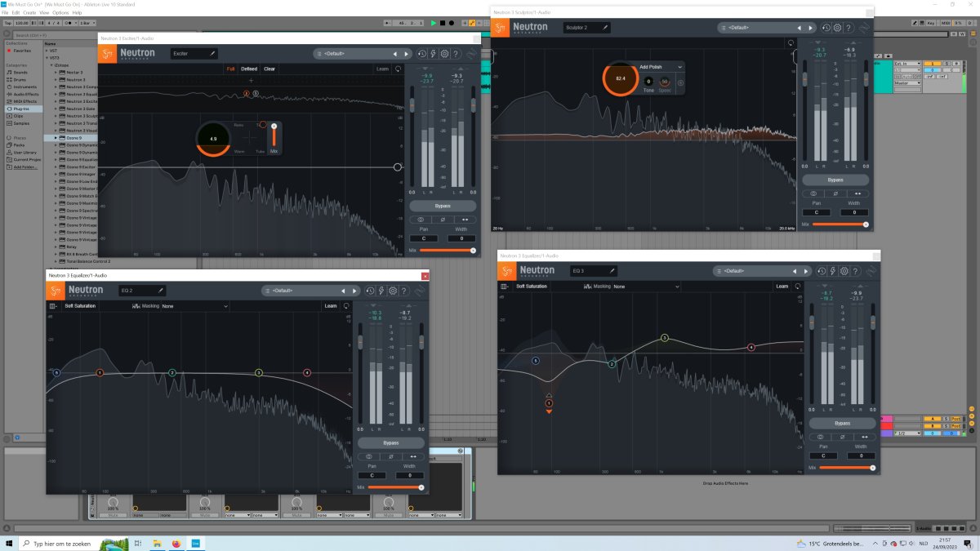Viewport: 980px width, 551px height.
Task: Click the piano-keys icon in EQ 3 window
Action: (505, 287)
